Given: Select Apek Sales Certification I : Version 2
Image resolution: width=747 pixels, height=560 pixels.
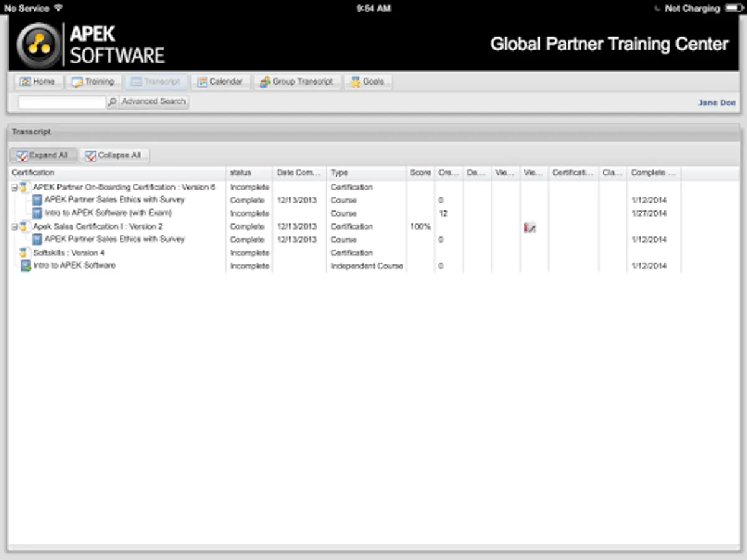Looking at the screenshot, I should pyautogui.click(x=98, y=226).
